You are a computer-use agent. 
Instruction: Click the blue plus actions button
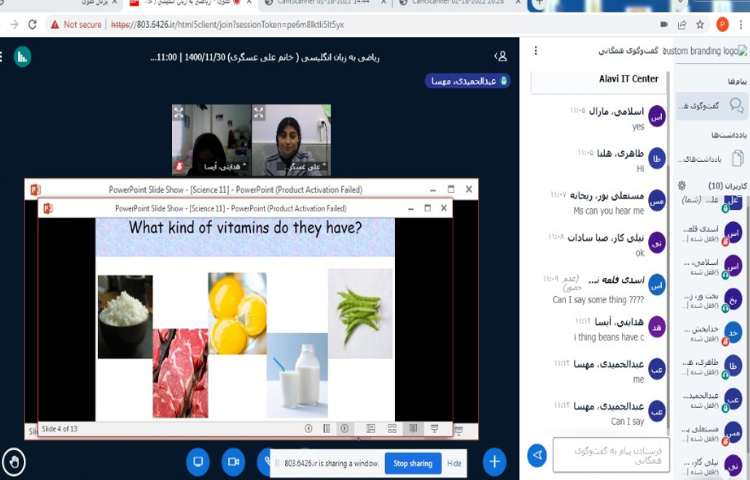pyautogui.click(x=495, y=462)
